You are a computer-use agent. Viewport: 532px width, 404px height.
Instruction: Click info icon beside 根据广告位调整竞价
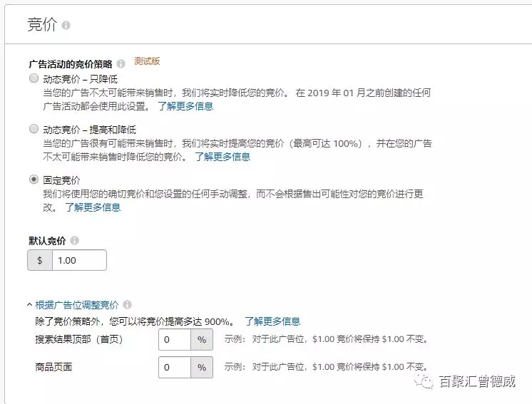click(127, 304)
